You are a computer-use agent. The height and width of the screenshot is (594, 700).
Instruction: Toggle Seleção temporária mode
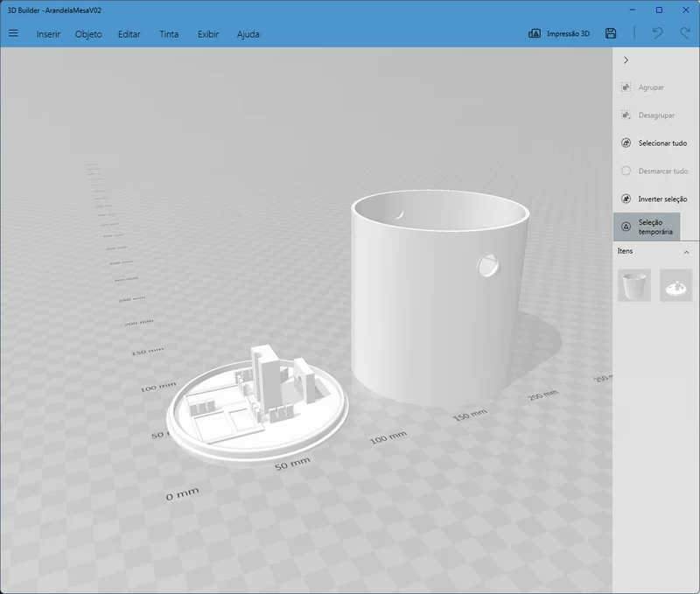(x=647, y=227)
